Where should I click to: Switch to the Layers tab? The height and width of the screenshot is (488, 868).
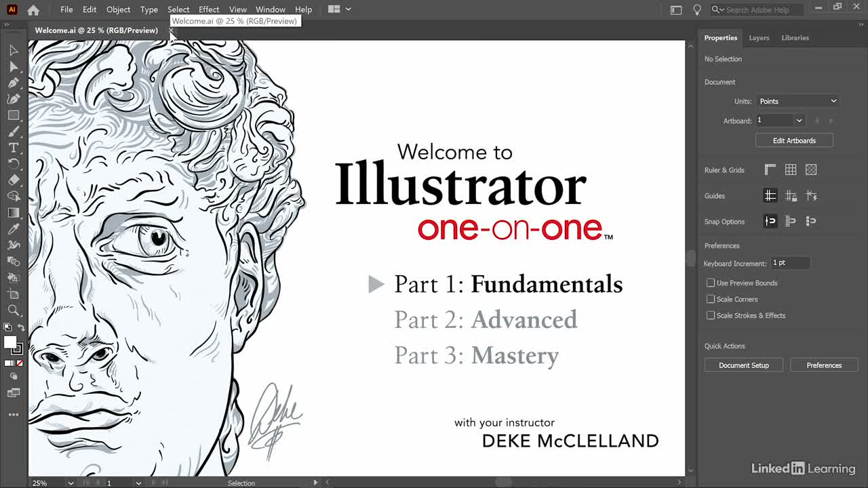(759, 38)
